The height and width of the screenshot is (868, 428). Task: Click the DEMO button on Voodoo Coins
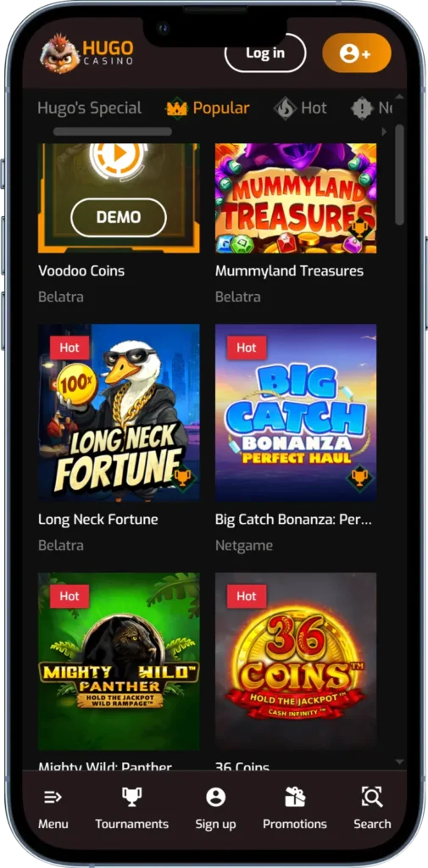[x=119, y=218]
